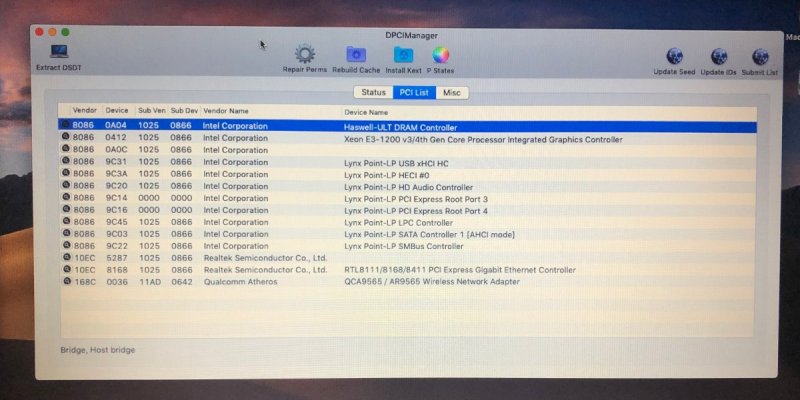Click device ID 9C31 cell
800x400 pixels.
(x=116, y=162)
